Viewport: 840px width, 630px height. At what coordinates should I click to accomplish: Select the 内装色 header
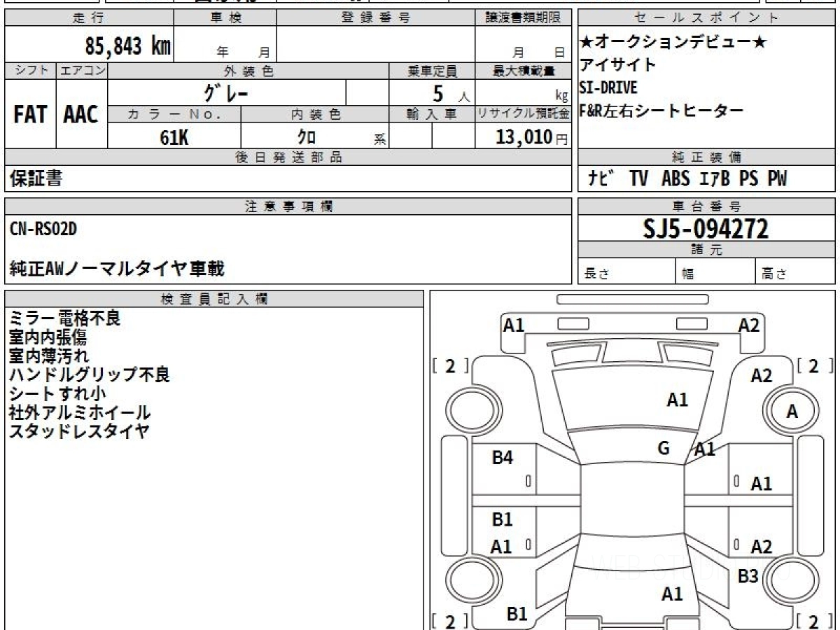click(x=315, y=114)
